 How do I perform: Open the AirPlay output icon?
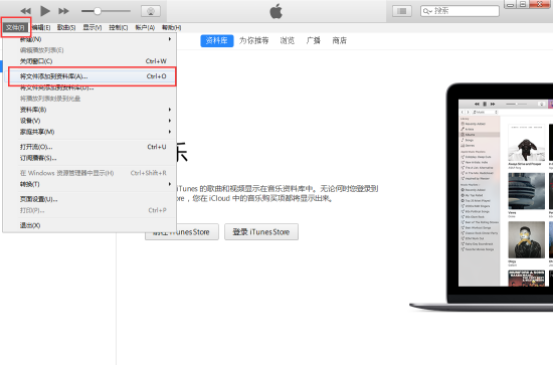pos(151,11)
